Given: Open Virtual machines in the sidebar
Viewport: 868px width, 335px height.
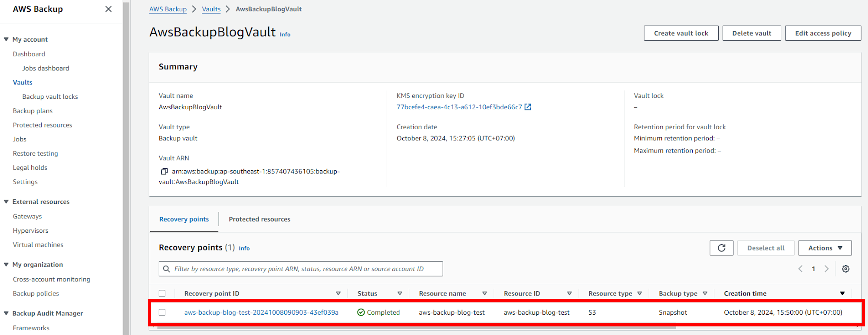Looking at the screenshot, I should pyautogui.click(x=38, y=245).
